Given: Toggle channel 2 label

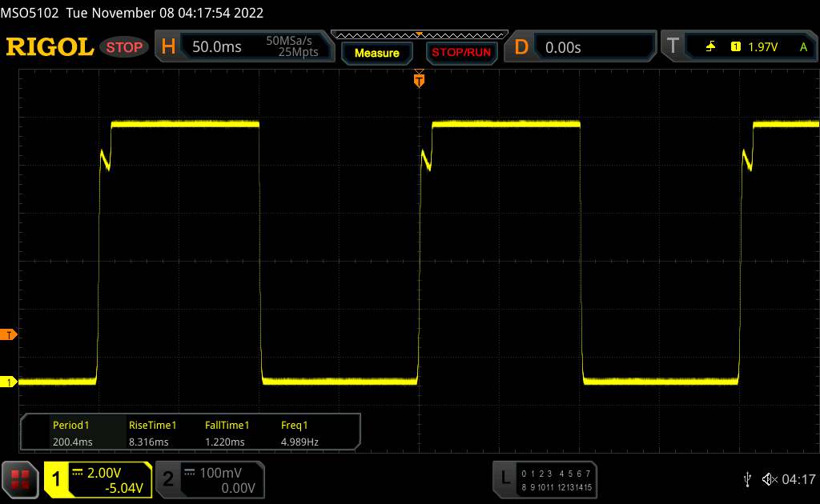Looking at the screenshot, I should pos(168,479).
